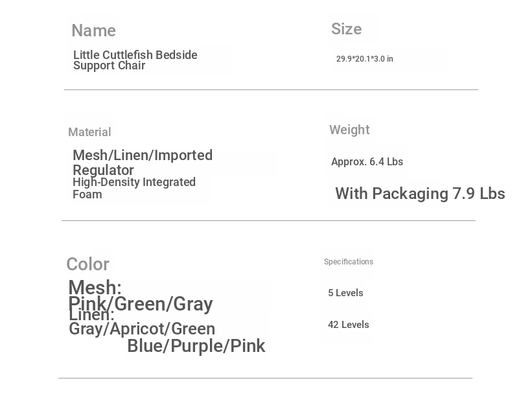This screenshot has width=512, height=420.
Task: Click the "Linen: Gray/Apricot/Green" color text
Action: (x=141, y=322)
